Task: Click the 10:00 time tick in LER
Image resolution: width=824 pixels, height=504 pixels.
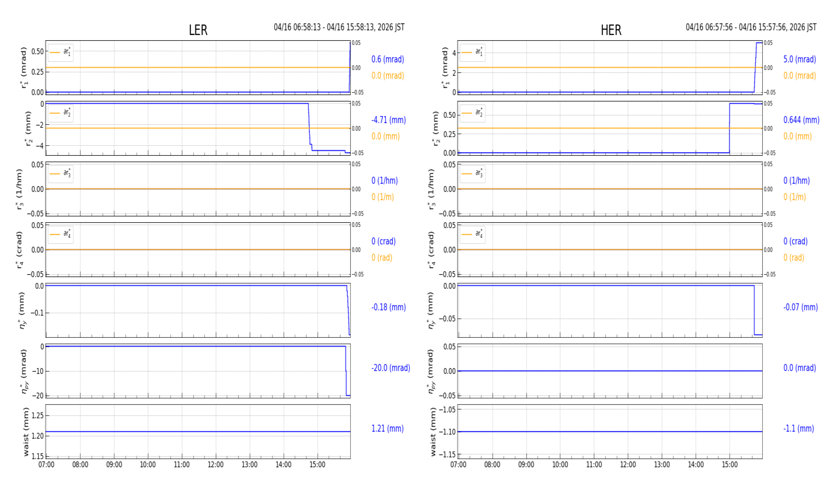Action: coord(148,465)
